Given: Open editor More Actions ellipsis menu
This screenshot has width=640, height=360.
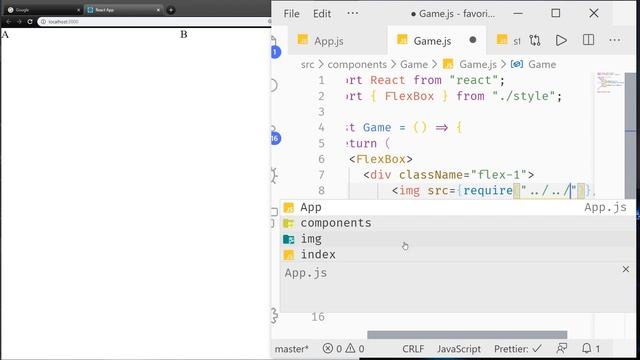Looking at the screenshot, I should [615, 40].
